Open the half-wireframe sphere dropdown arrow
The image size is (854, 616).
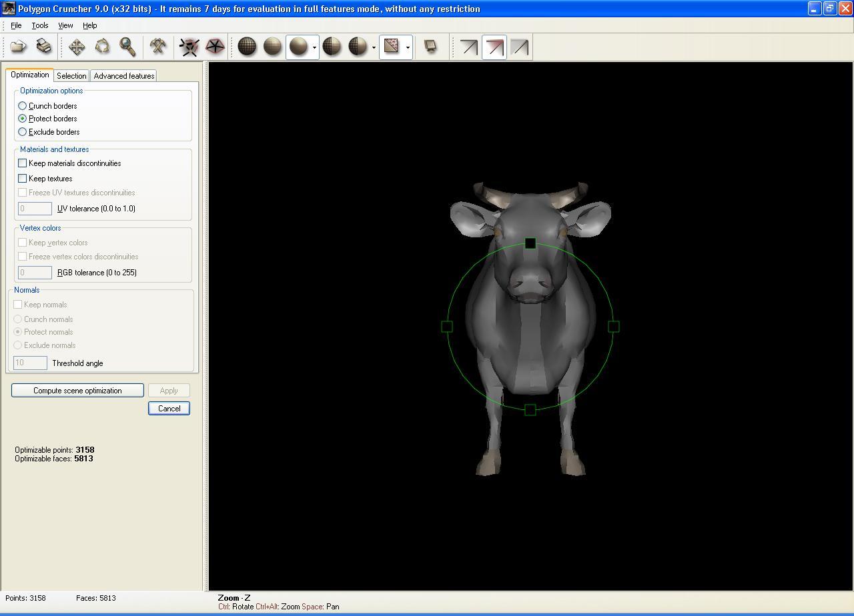[374, 47]
